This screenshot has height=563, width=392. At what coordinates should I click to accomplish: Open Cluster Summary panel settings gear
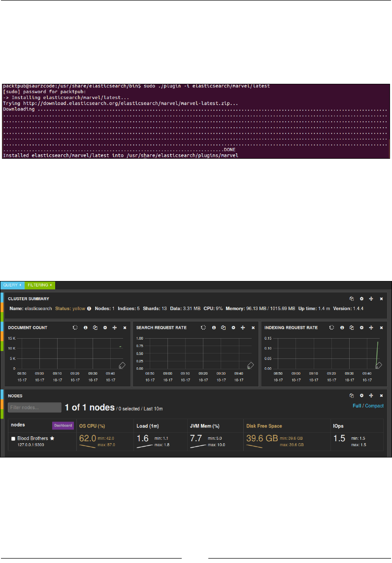pos(361,299)
